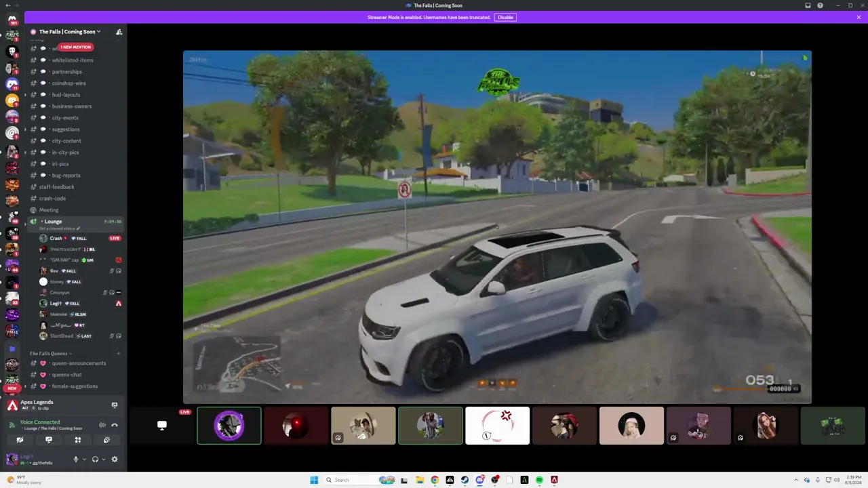The height and width of the screenshot is (488, 868).
Task: Click the Windows Start button
Action: [314, 480]
